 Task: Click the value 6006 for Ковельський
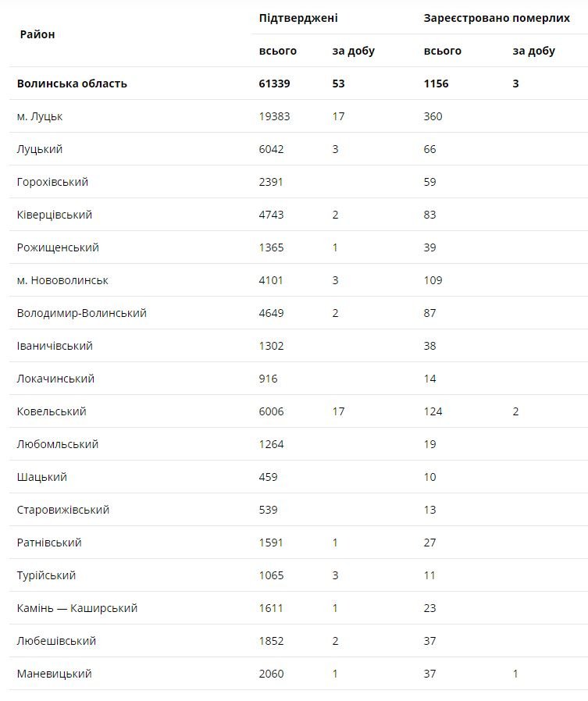(272, 411)
